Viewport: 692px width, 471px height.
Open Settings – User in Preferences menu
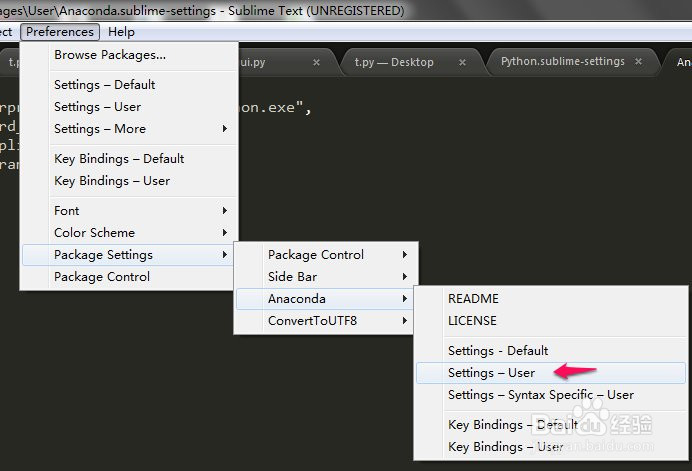tap(128, 107)
